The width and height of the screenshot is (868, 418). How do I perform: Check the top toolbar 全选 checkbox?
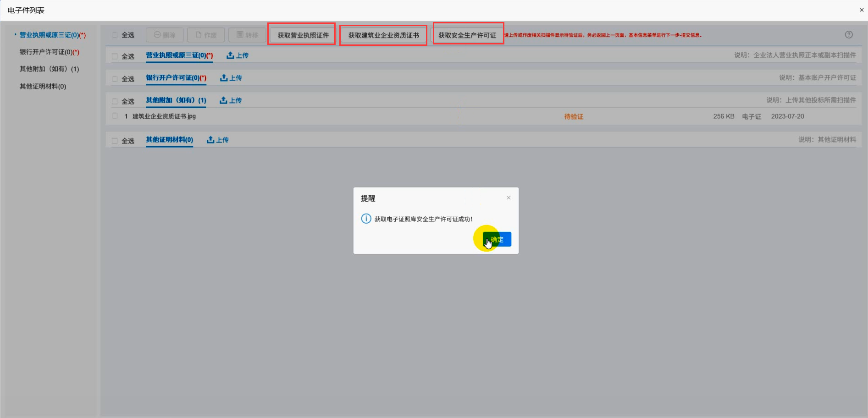[115, 35]
